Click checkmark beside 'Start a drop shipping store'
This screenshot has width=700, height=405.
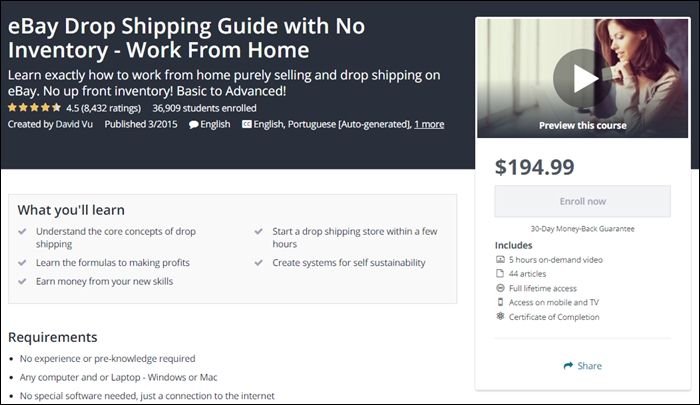[259, 231]
